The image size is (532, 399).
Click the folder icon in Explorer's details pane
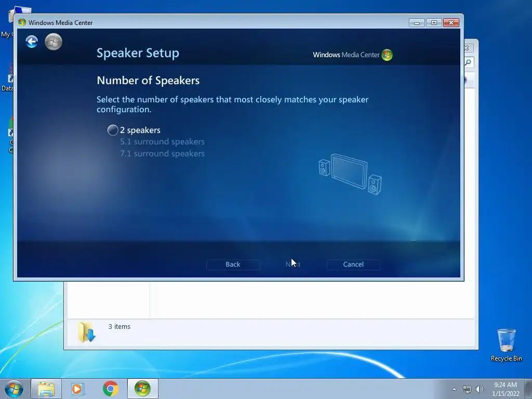pos(86,332)
